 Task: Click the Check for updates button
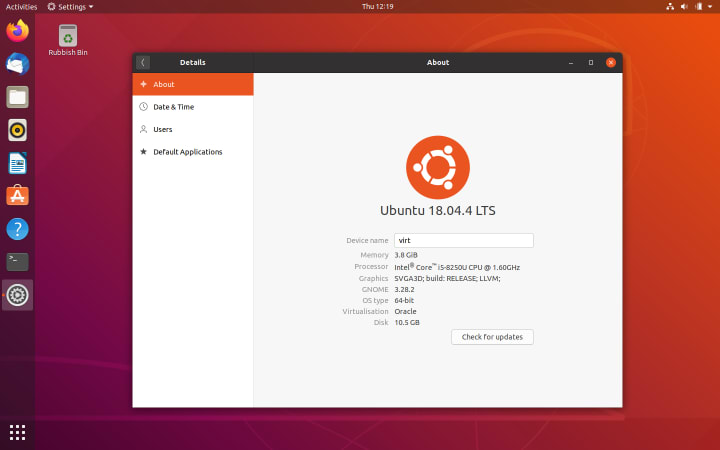[x=492, y=337]
